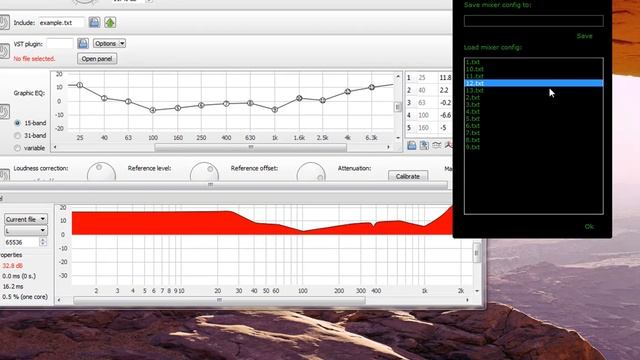Decrease the 65536 resolution with down arrow
This screenshot has width=640, height=360.
pos(43,244)
